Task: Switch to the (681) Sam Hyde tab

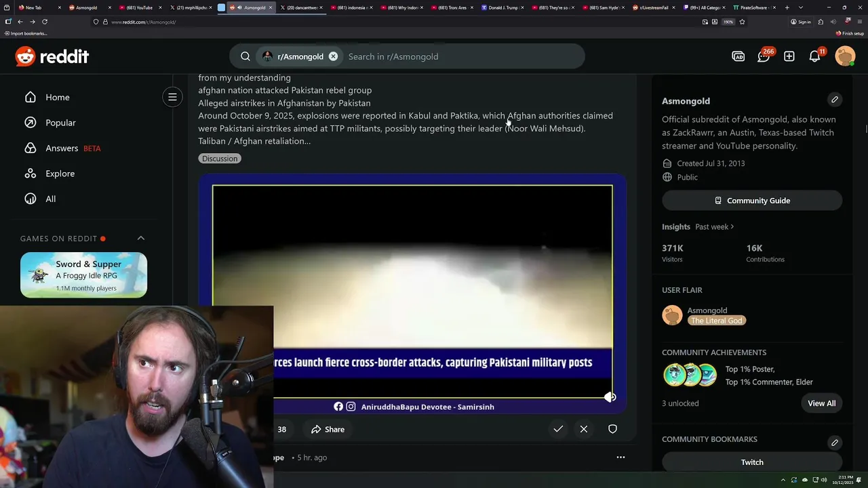Action: coord(604,7)
